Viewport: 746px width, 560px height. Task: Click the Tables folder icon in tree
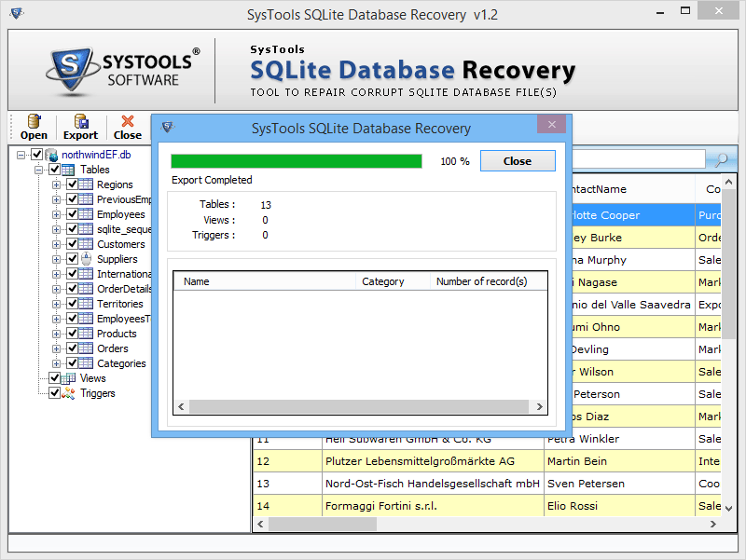tap(68, 170)
